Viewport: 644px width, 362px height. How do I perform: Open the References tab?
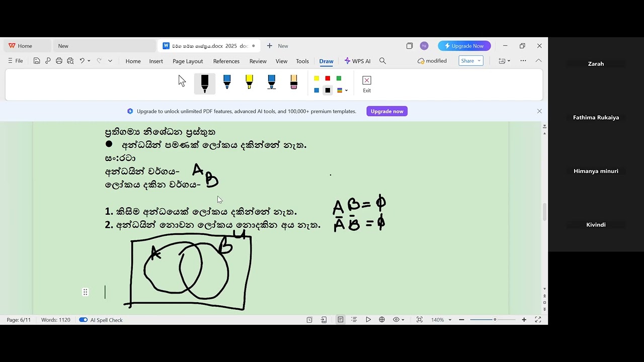(x=226, y=61)
